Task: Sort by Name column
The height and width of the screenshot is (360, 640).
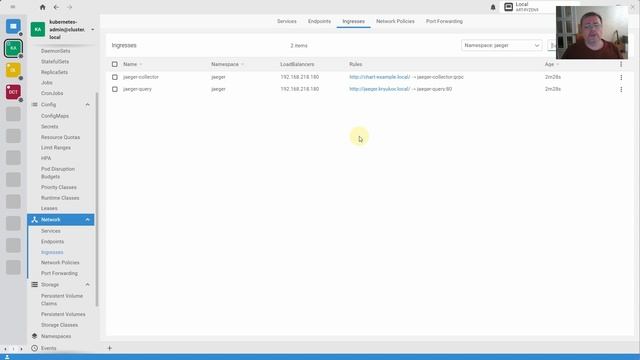Action: [x=130, y=64]
